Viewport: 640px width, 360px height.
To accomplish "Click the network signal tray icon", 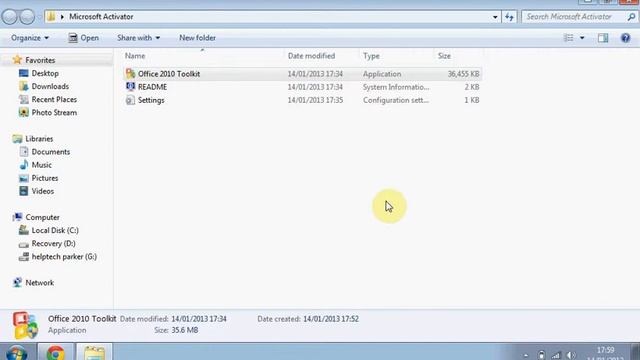I will (556, 356).
